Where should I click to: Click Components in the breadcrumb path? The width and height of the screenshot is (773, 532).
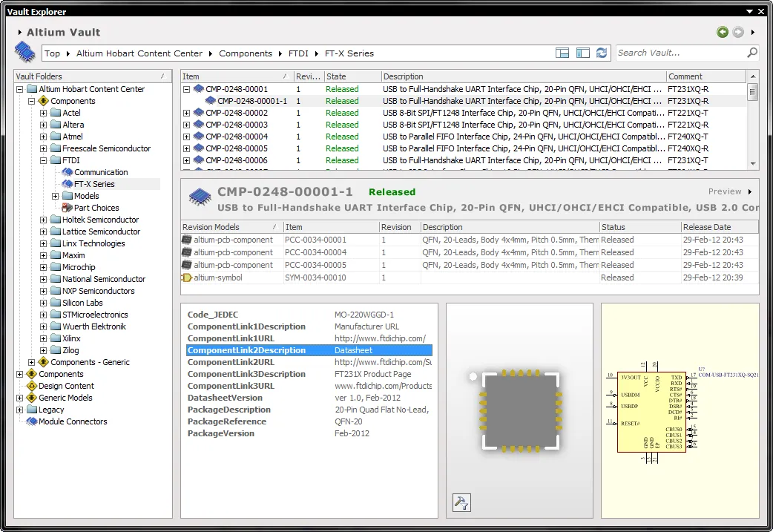(246, 53)
